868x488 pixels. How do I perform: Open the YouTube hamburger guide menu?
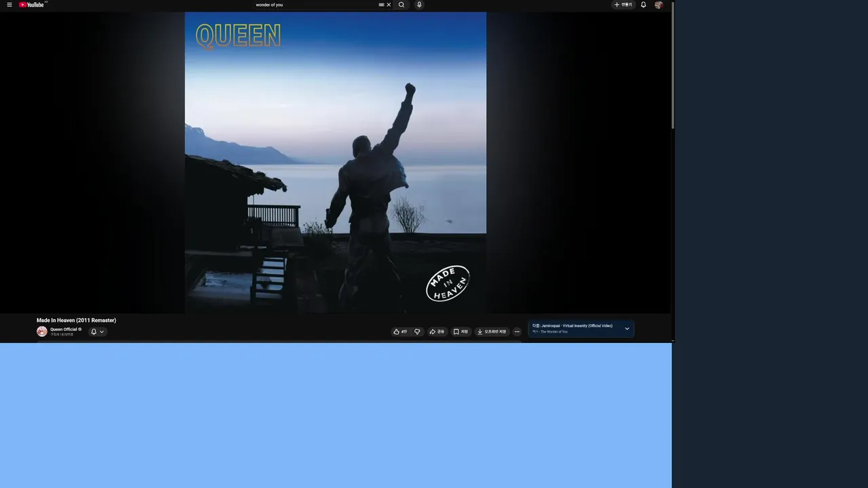(x=9, y=5)
